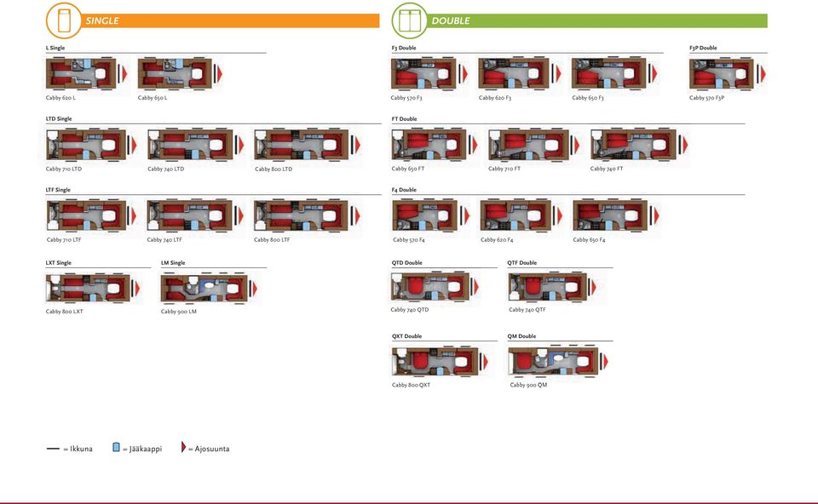The image size is (818, 504).
Task: Click the '= Ajosuunta' legend text
Action: point(209,449)
